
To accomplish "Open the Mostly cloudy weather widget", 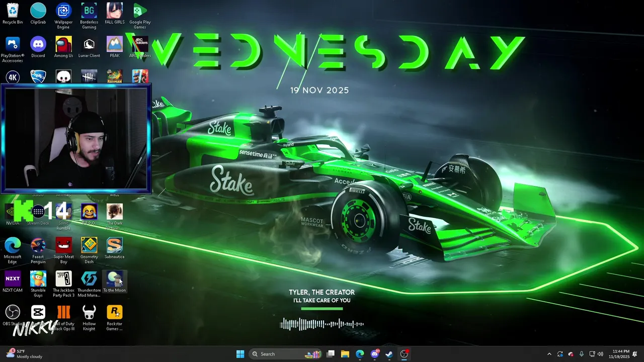I will pos(24,354).
